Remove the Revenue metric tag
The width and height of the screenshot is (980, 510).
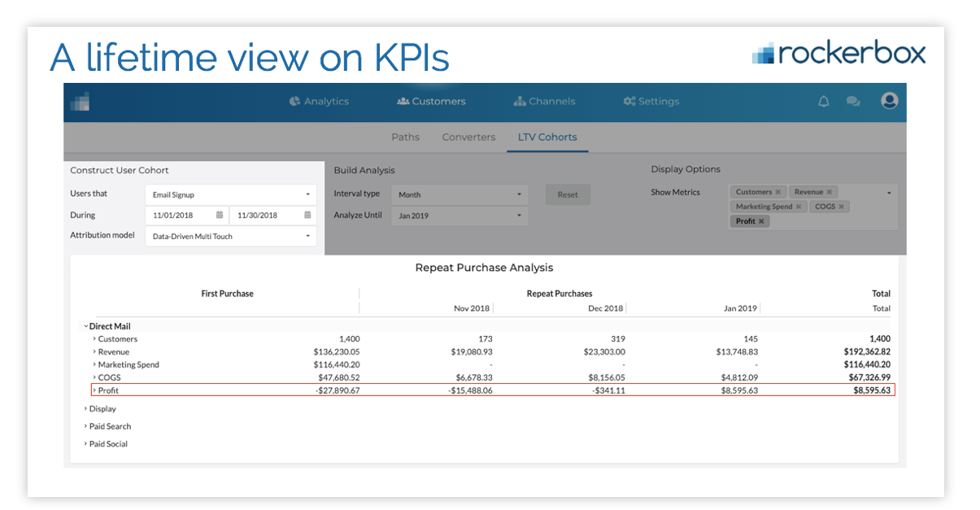pos(830,192)
